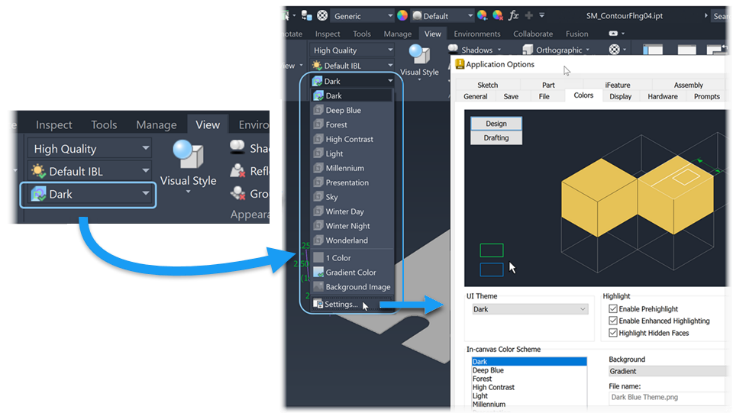This screenshot has width=733, height=413.
Task: Click 1 Color swatch icon in list
Action: tap(318, 258)
